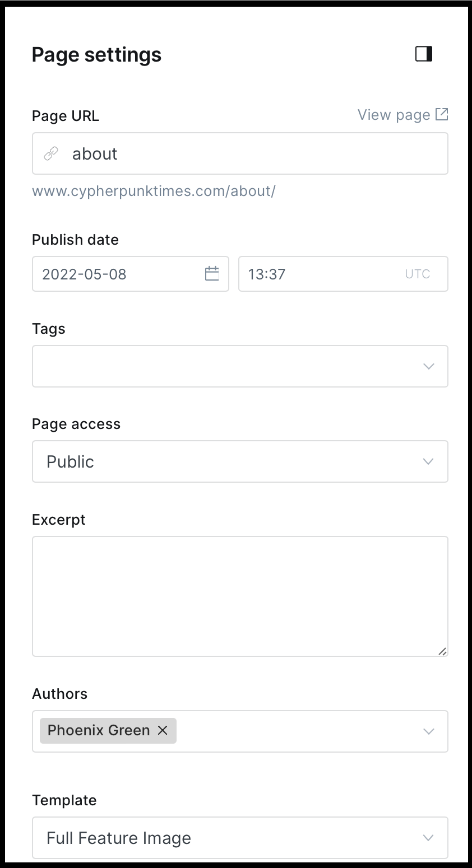The image size is (472, 868).
Task: Click the chain link icon in Page URL
Action: tap(52, 153)
